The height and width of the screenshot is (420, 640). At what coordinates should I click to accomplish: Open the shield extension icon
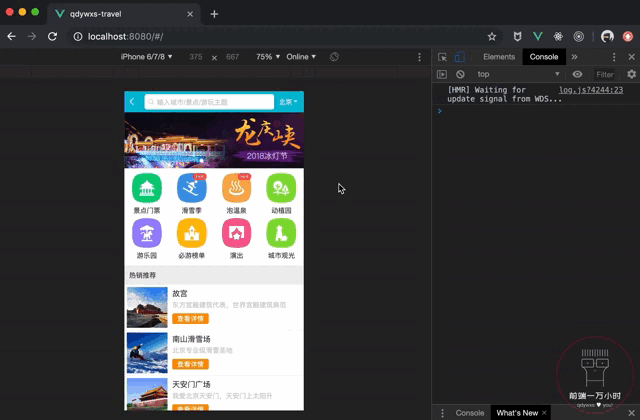click(x=517, y=37)
